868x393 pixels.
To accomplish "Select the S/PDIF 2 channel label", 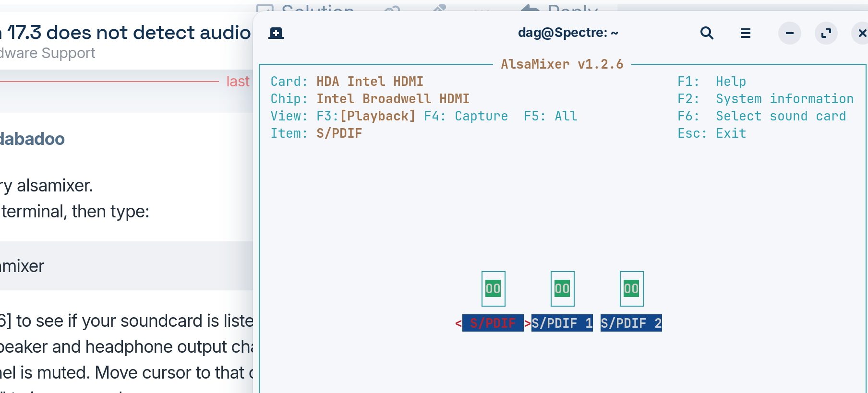I will (631, 323).
